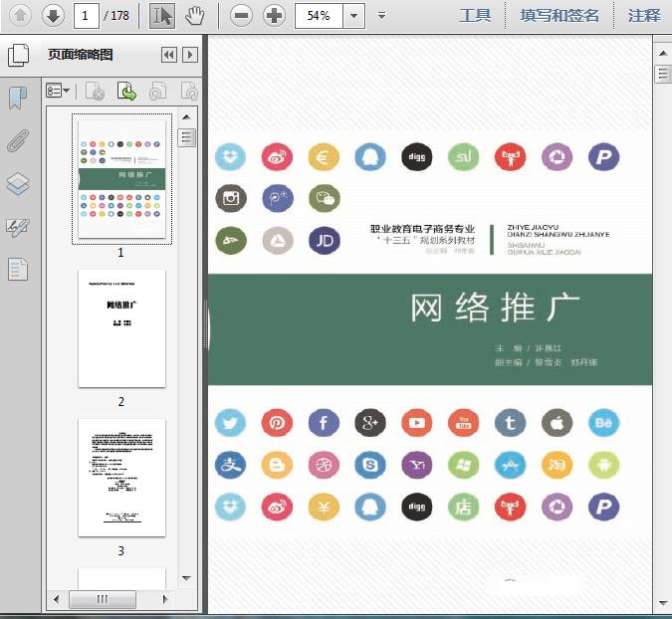672x619 pixels.
Task: Click the rightmost page tool icon in thumbnails toolbar
Action: (189, 91)
